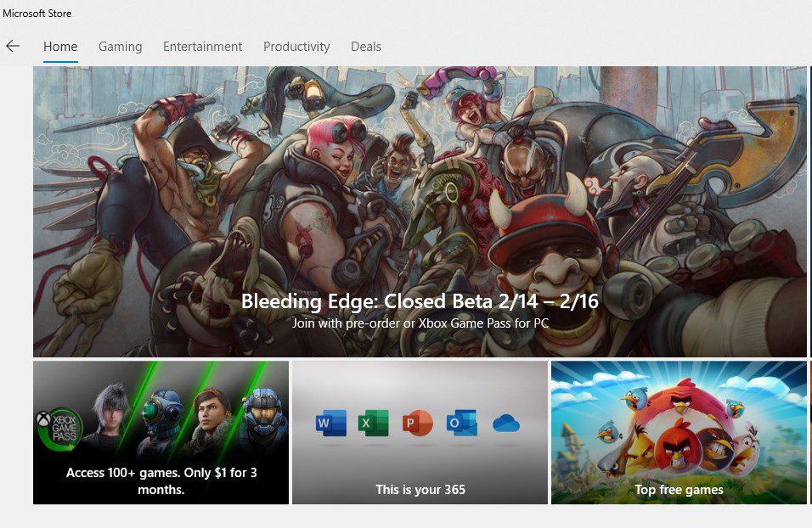Go back using the back arrow
This screenshot has height=528, width=812.
tap(13, 46)
